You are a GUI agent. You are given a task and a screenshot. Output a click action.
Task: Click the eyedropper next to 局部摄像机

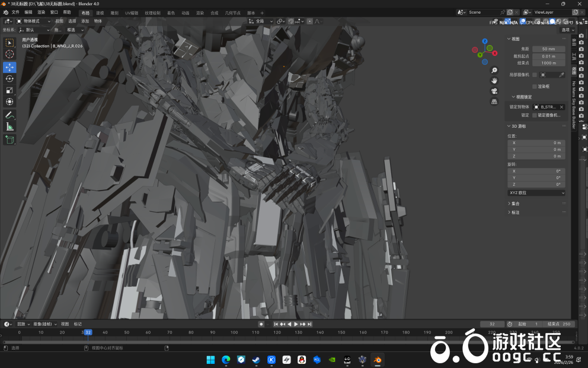tap(561, 75)
